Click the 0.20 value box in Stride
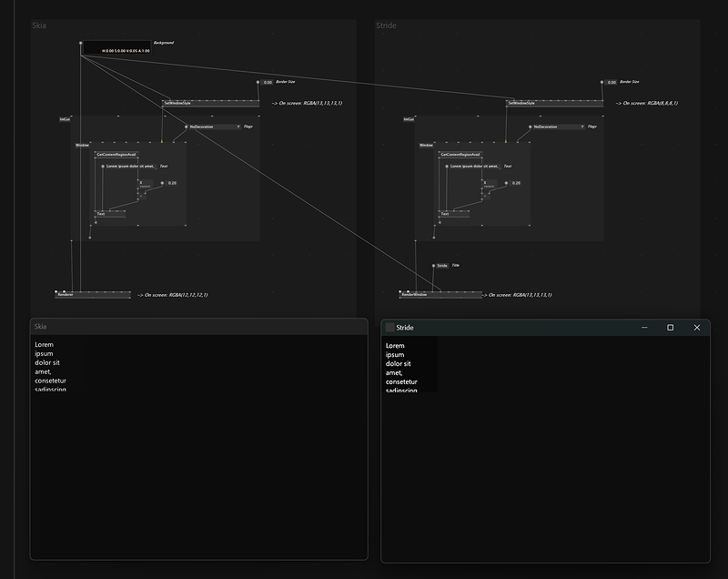728x579 pixels. click(x=516, y=183)
